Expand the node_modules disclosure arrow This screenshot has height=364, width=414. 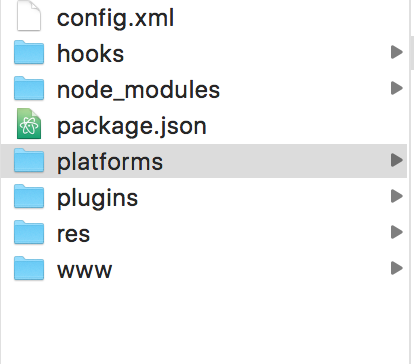point(397,88)
